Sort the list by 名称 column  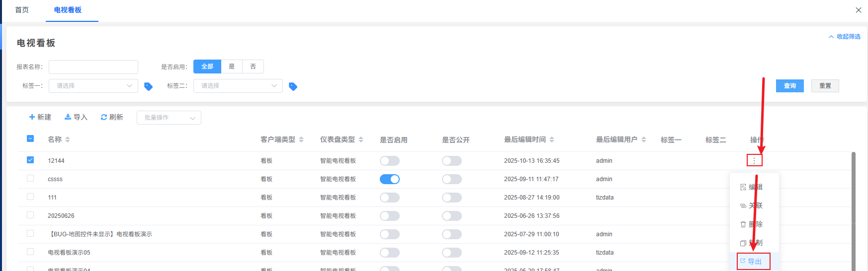tap(68, 139)
